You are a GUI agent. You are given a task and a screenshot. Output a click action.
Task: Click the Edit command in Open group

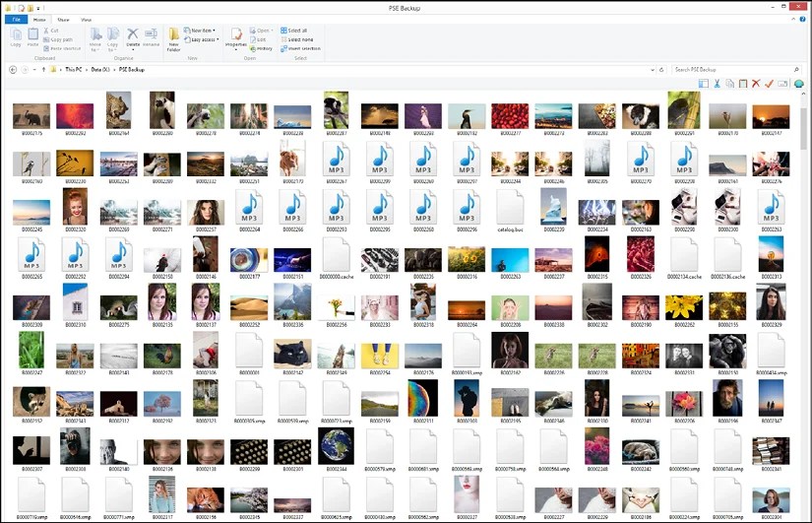[x=258, y=39]
